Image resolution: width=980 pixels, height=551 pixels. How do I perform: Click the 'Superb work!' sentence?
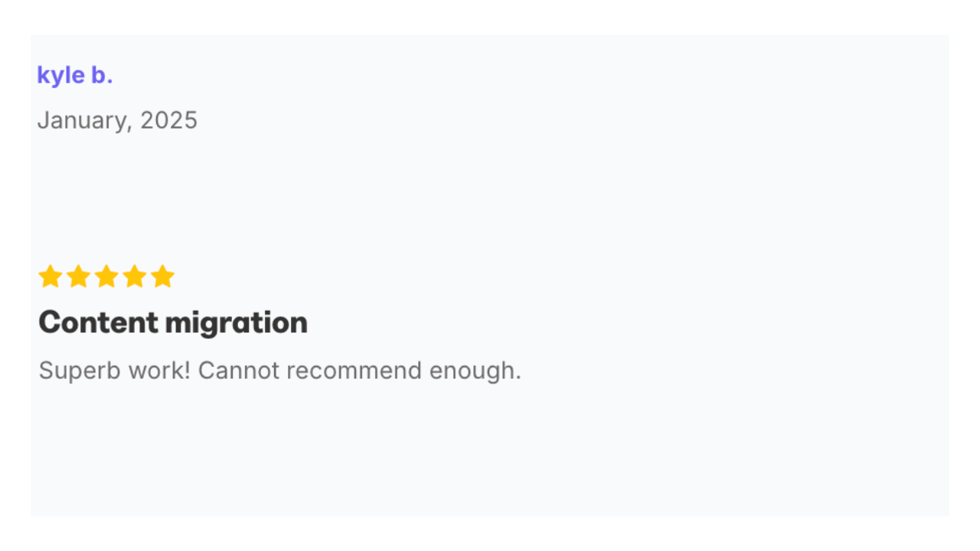coord(115,370)
